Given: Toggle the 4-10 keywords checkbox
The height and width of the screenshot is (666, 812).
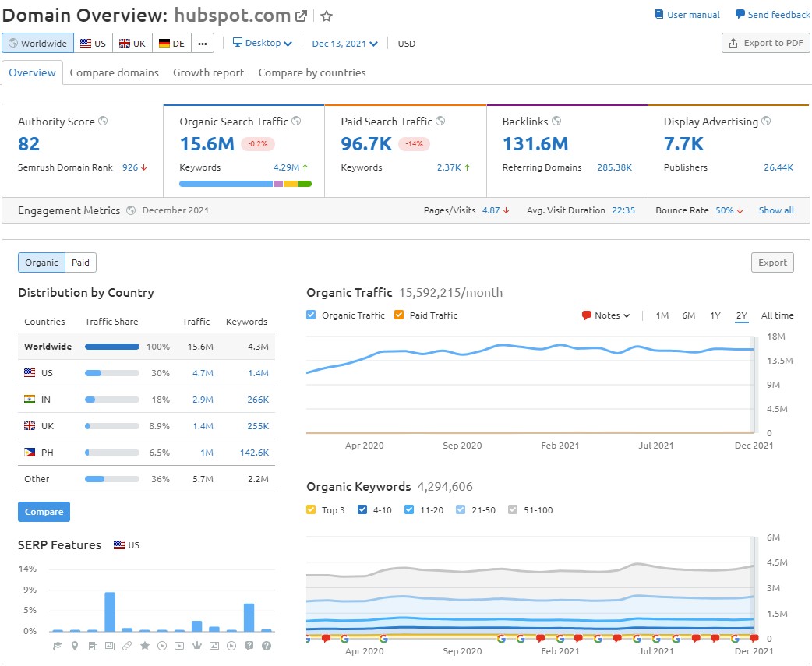Looking at the screenshot, I should (362, 509).
